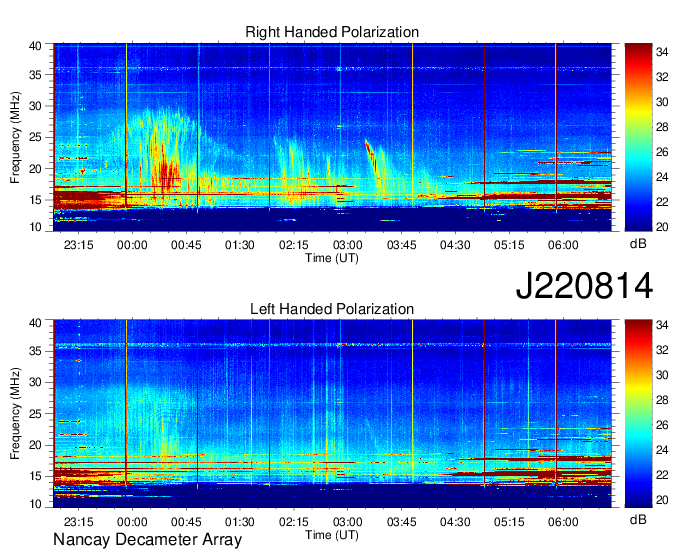Click the 10 MHz tick of Left Handed plot

(36, 504)
